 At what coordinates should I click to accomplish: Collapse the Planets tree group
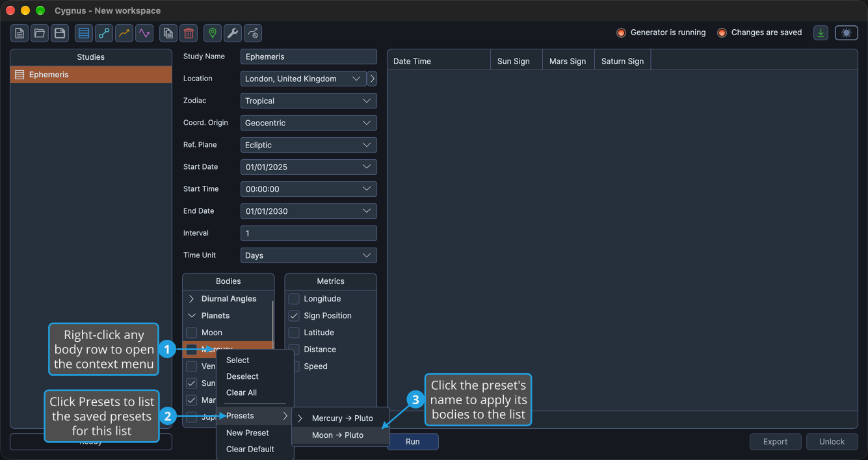pos(192,316)
